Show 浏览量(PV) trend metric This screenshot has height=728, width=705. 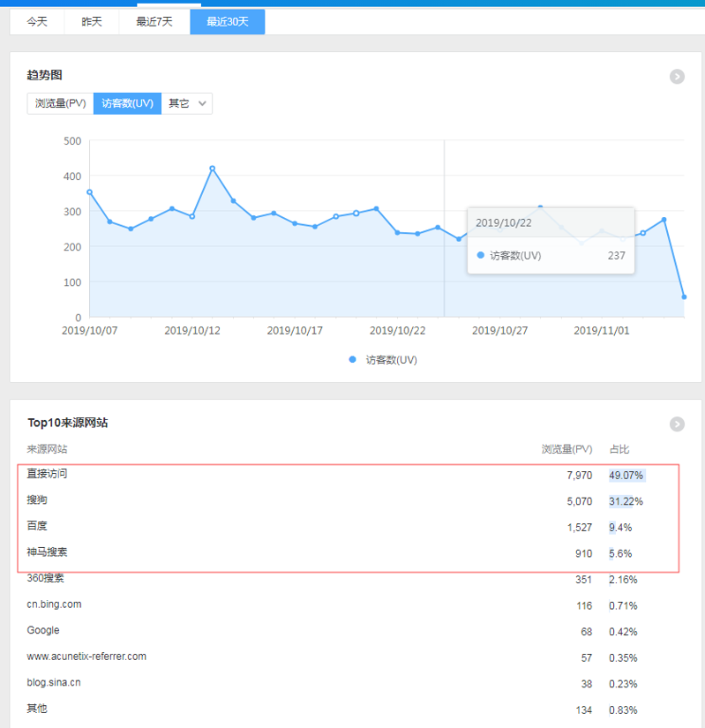(x=60, y=103)
